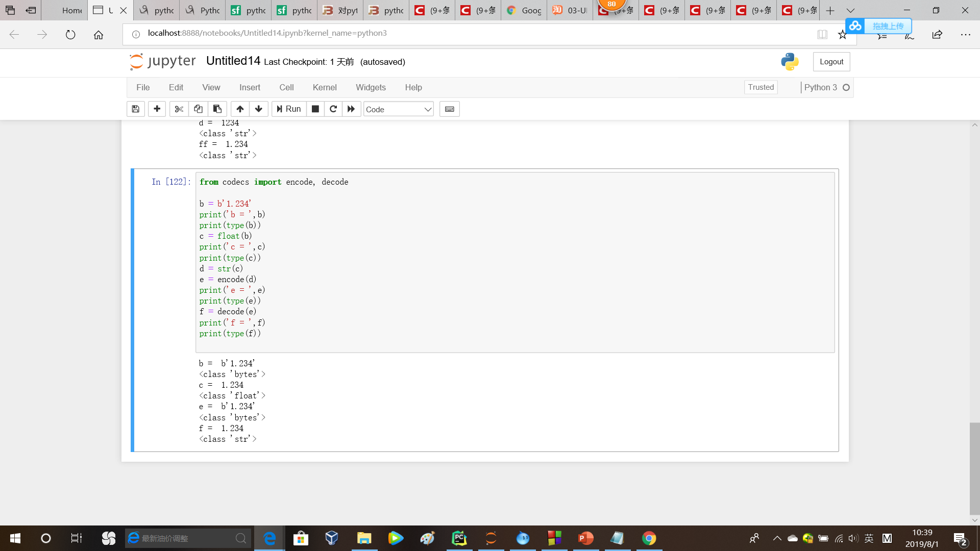Screen dimensions: 980x551
Task: Enable Trusted notebook toggle
Action: click(x=761, y=87)
